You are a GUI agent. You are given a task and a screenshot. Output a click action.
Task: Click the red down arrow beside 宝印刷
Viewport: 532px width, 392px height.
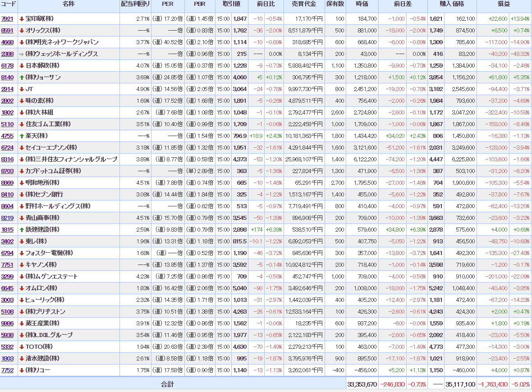[22, 19]
